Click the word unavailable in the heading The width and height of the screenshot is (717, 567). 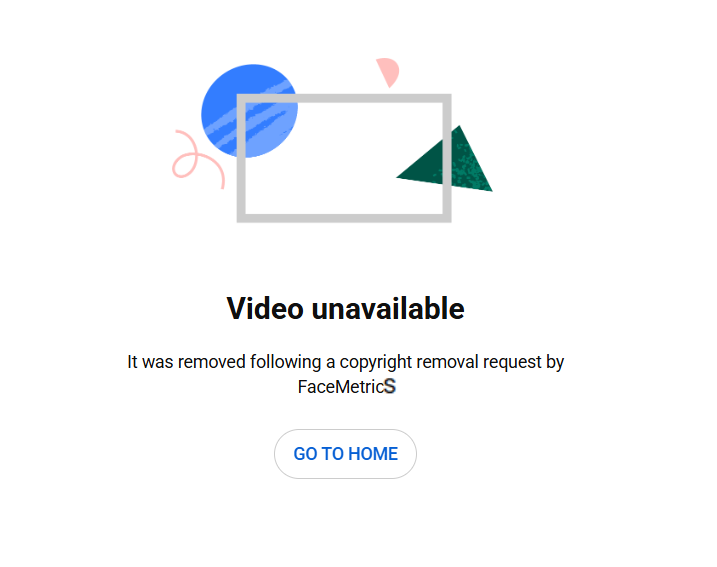[388, 308]
